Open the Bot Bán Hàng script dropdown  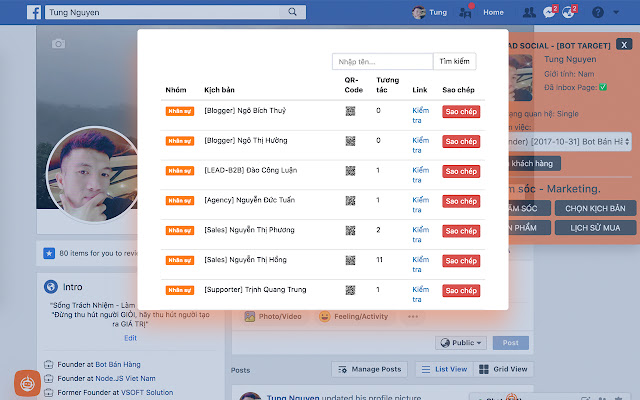pos(570,142)
